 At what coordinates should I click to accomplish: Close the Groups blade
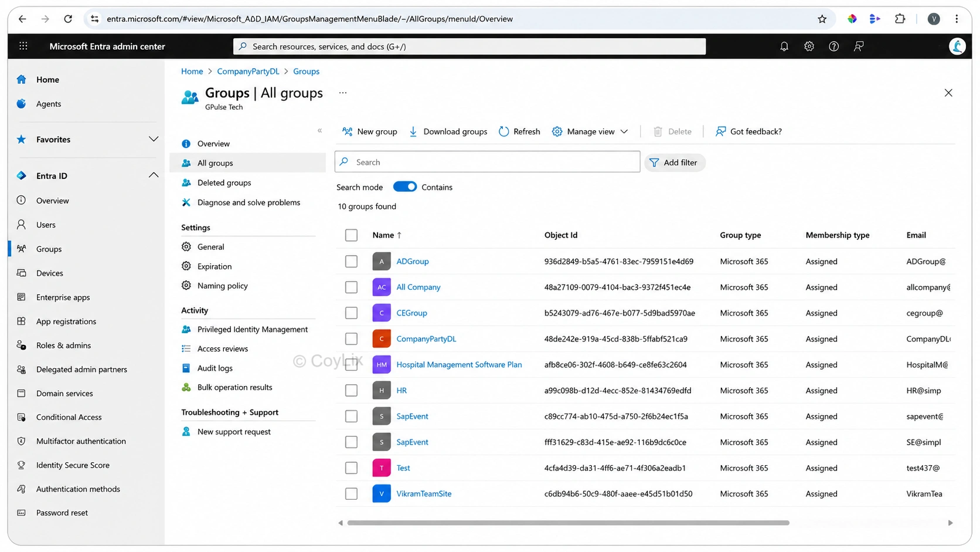[948, 93]
